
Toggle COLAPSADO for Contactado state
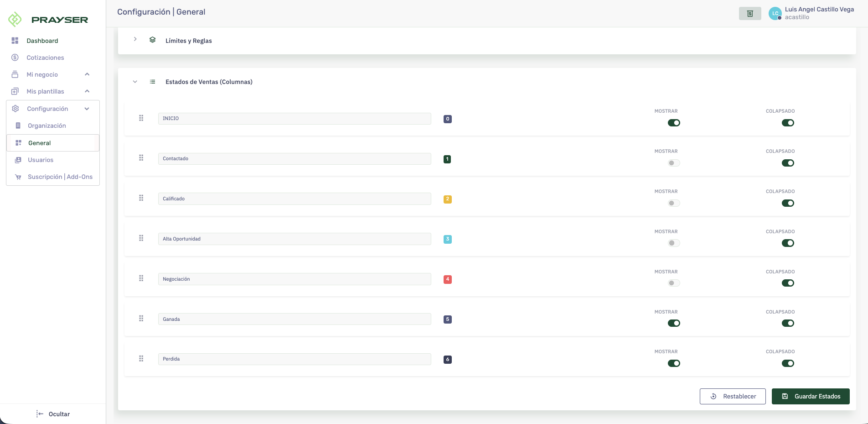pyautogui.click(x=788, y=163)
